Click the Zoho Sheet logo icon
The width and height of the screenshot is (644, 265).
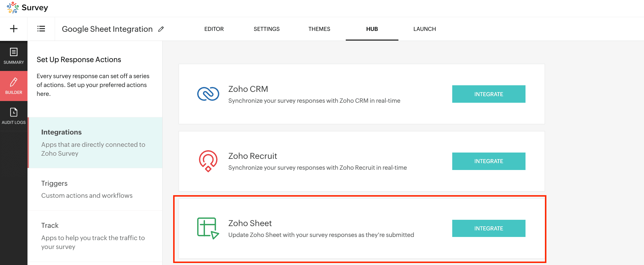coord(208,228)
